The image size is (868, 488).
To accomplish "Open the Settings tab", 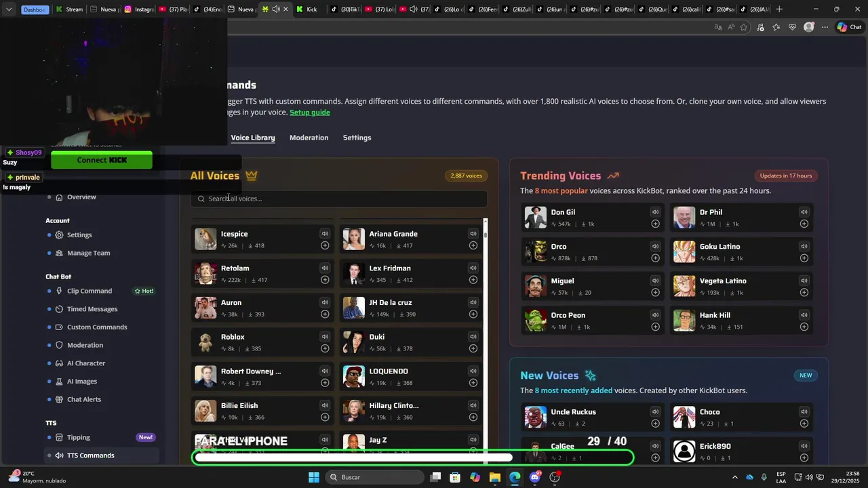I will coord(357,138).
